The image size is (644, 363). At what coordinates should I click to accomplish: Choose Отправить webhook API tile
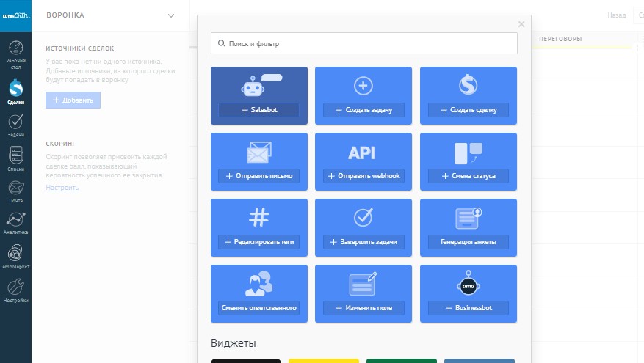tap(363, 176)
